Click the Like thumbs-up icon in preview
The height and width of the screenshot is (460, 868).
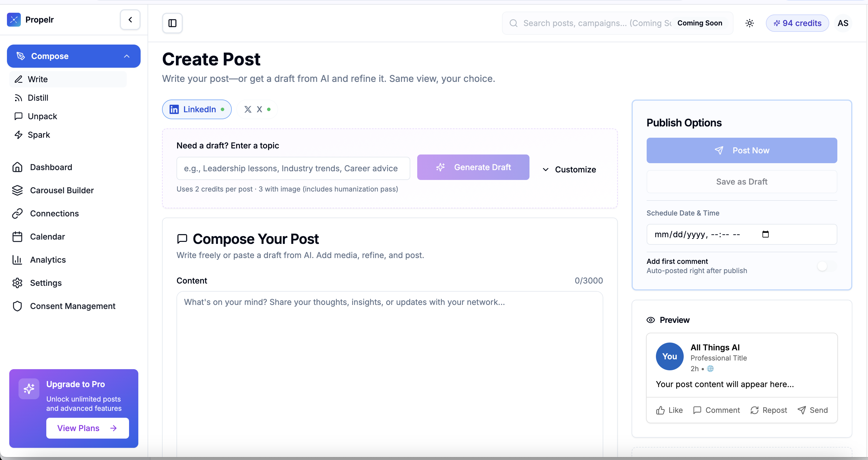click(660, 410)
